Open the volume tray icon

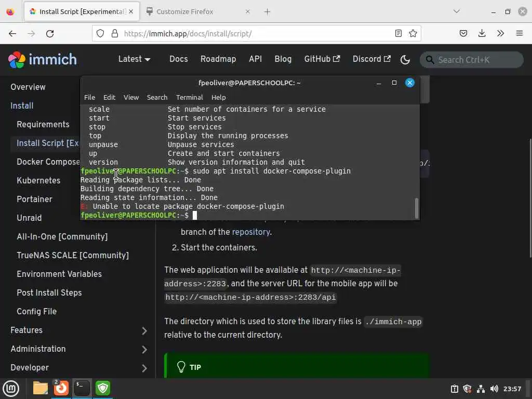(494, 389)
